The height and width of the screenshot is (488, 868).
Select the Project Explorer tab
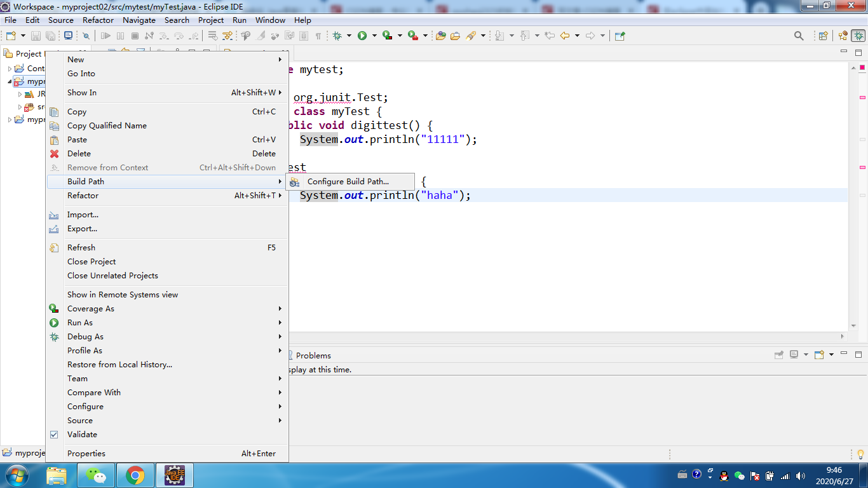[x=24, y=54]
